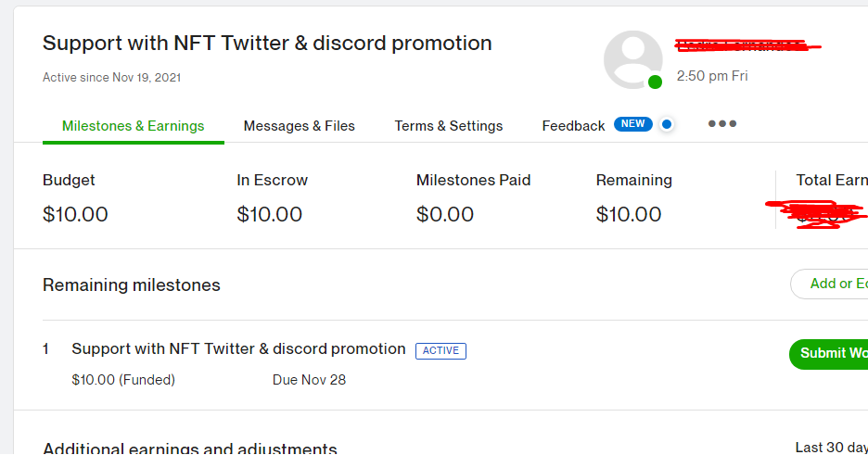Click the NEW badge next to Feedback
This screenshot has height=455, width=868.
tap(632, 124)
